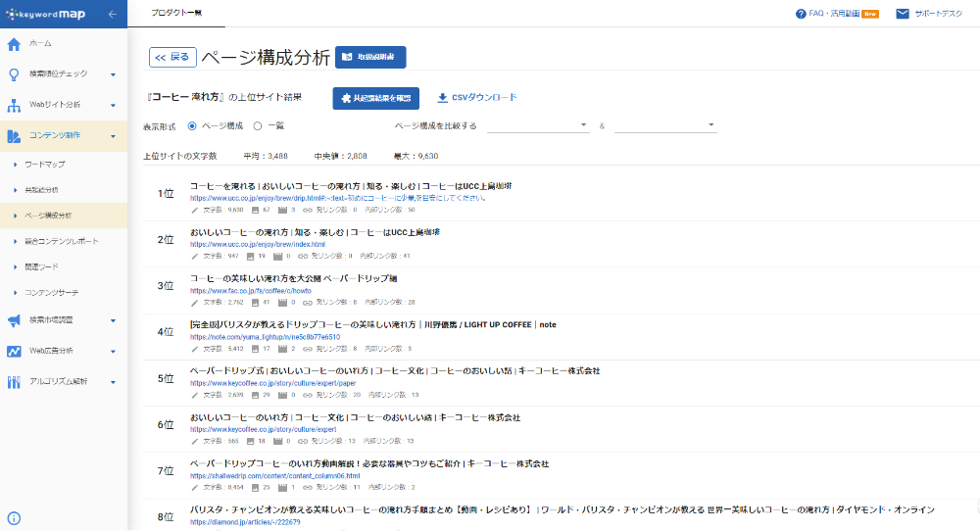The height and width of the screenshot is (531, 980).
Task: Open the keycoffee expert/paper URL
Action: pyautogui.click(x=273, y=383)
